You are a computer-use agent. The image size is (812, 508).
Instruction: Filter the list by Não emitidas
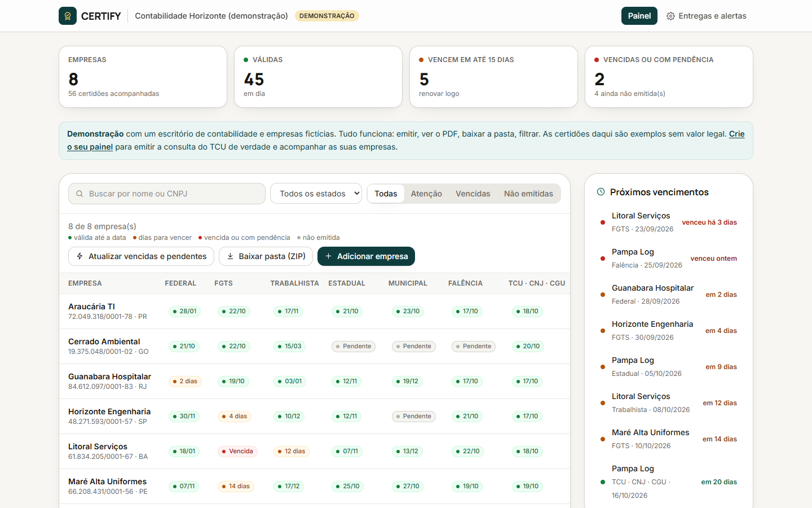528,194
